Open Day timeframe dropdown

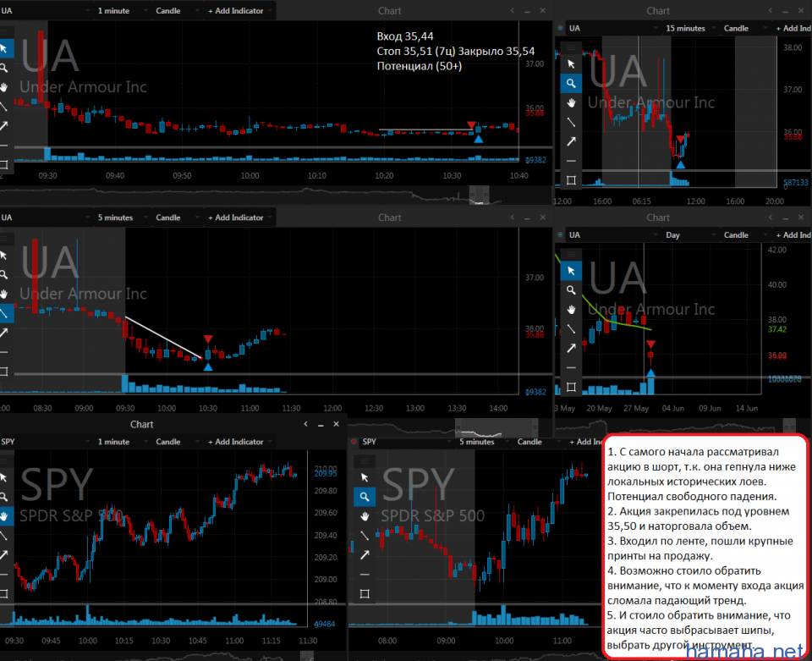tap(691, 234)
